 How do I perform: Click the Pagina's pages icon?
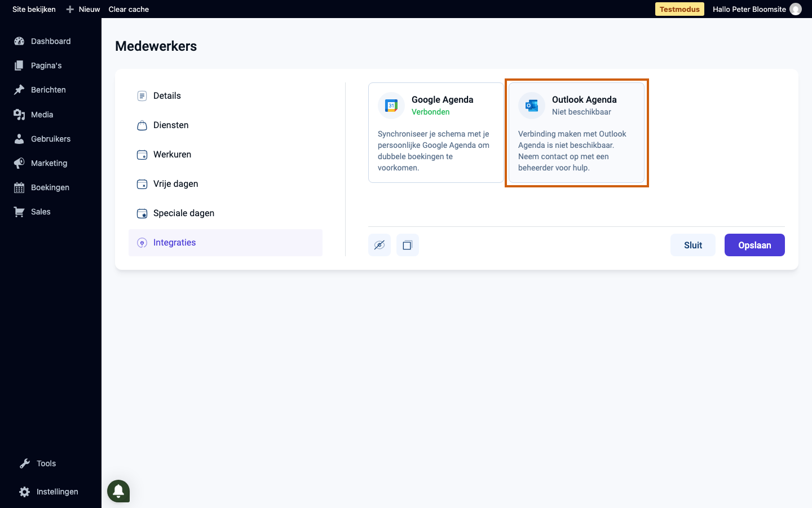19,65
